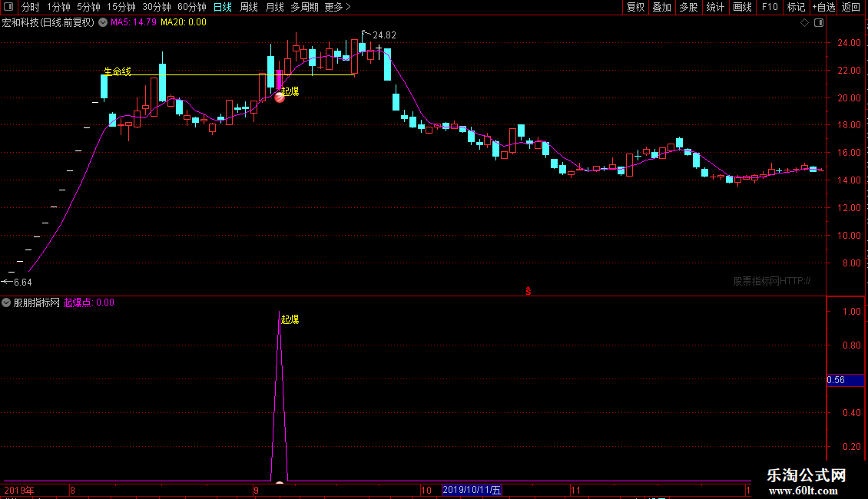This screenshot has width=868, height=499.
Task: Toggle the side panel icon beside 分时
Action: point(8,7)
